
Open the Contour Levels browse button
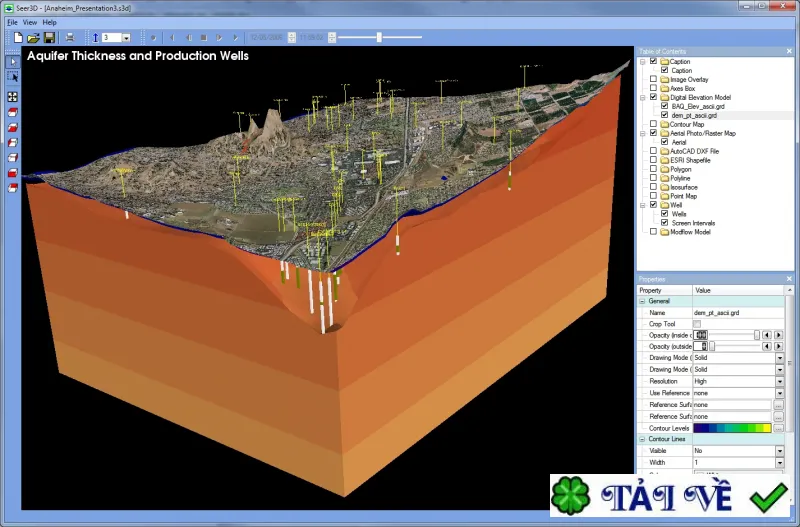[x=779, y=429]
